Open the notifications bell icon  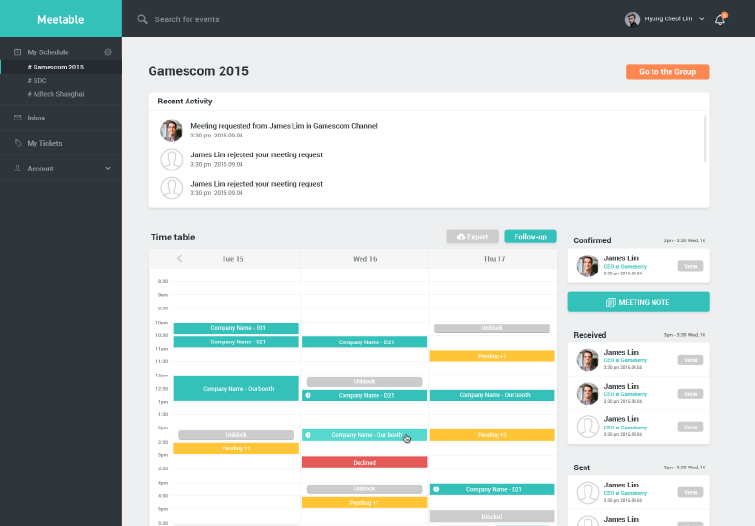[720, 20]
